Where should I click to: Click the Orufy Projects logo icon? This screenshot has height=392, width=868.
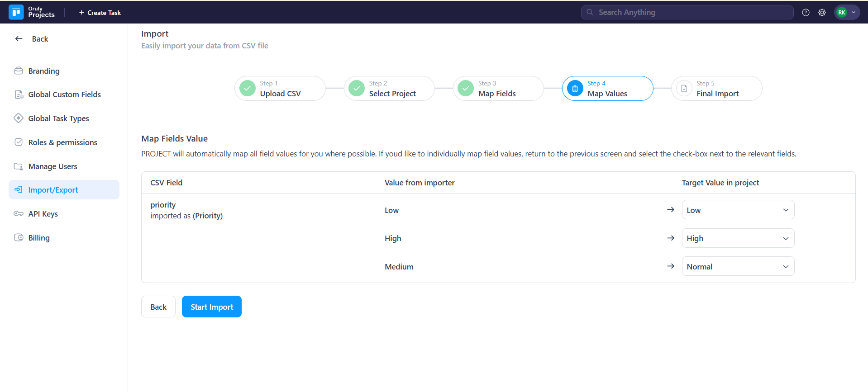point(16,12)
